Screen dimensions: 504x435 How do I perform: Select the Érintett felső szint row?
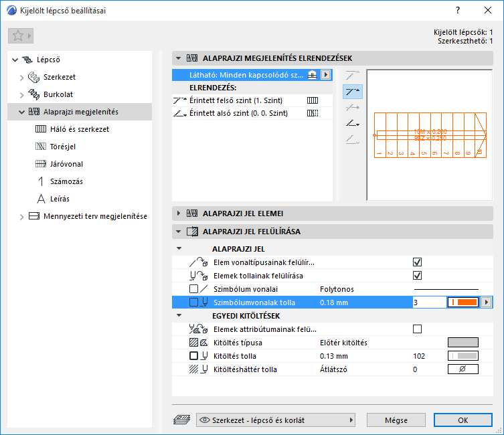(x=252, y=100)
